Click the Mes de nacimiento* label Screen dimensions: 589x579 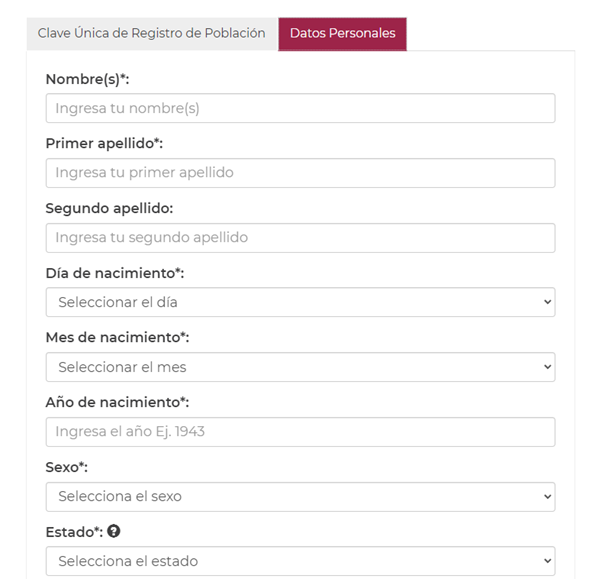[118, 337]
